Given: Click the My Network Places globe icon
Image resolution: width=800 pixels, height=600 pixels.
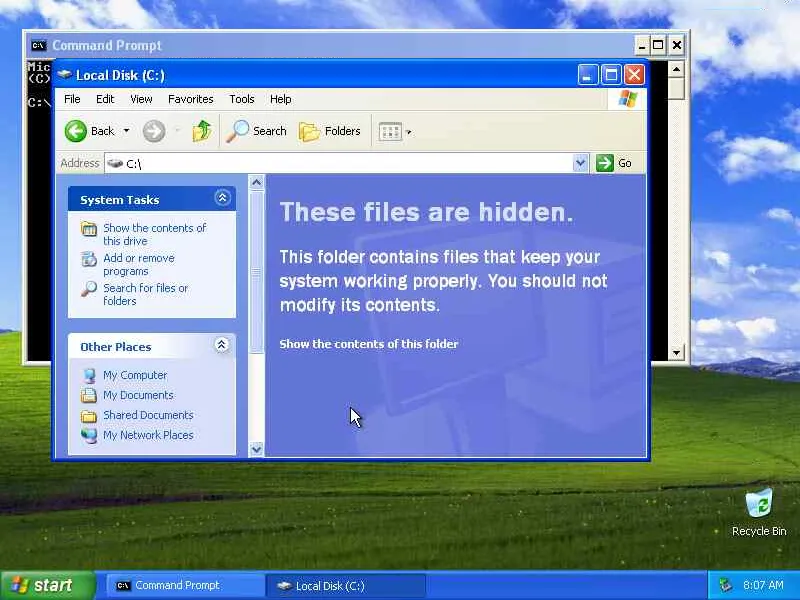Looking at the screenshot, I should [x=89, y=435].
